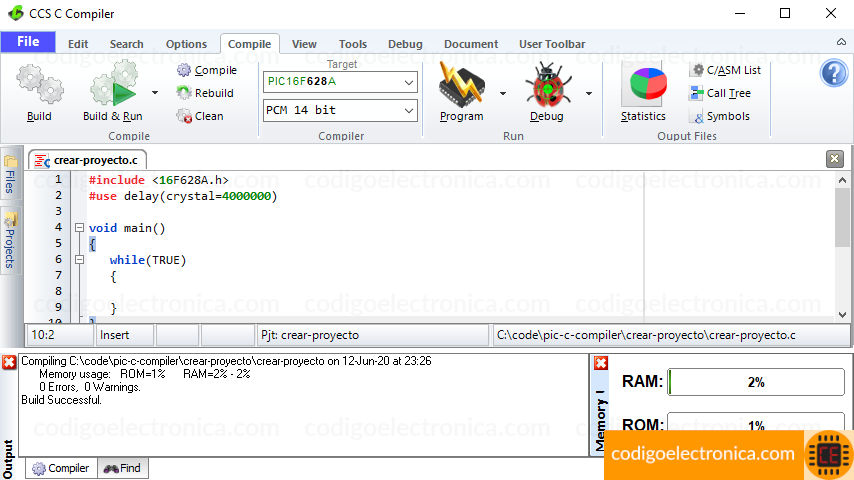Click the #include <16F628A.h> code line
This screenshot has width=854, height=480.
pyautogui.click(x=158, y=180)
